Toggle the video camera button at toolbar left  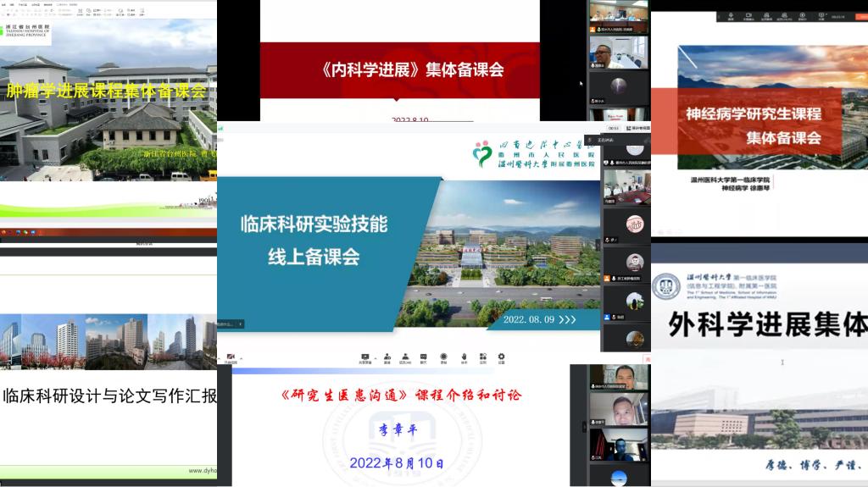coord(231,357)
